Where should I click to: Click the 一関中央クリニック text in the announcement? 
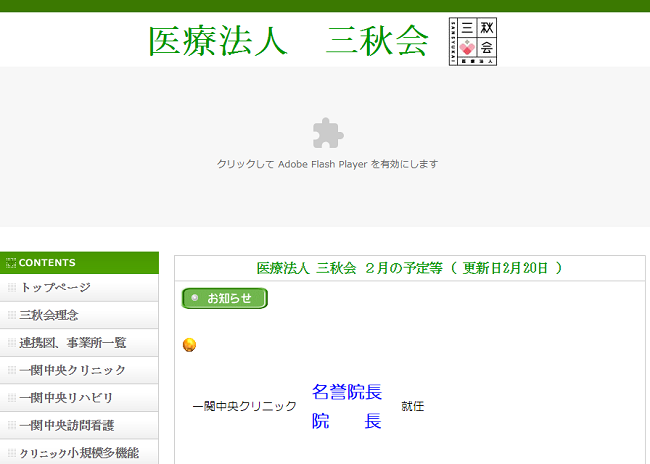click(245, 406)
